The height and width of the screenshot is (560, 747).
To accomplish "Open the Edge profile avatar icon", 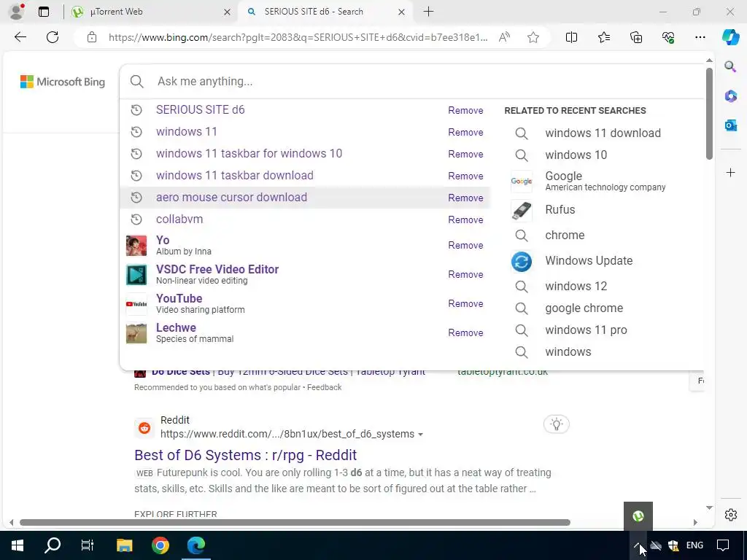I will coord(17,12).
